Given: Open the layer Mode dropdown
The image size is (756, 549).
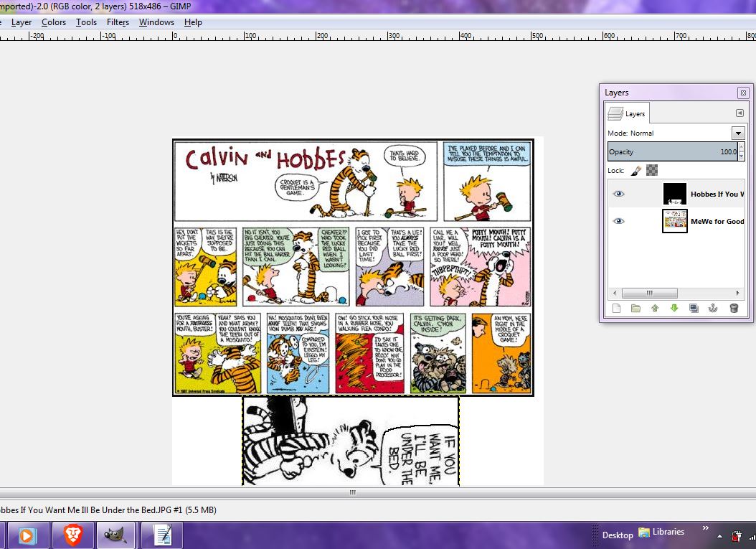Looking at the screenshot, I should click(738, 133).
